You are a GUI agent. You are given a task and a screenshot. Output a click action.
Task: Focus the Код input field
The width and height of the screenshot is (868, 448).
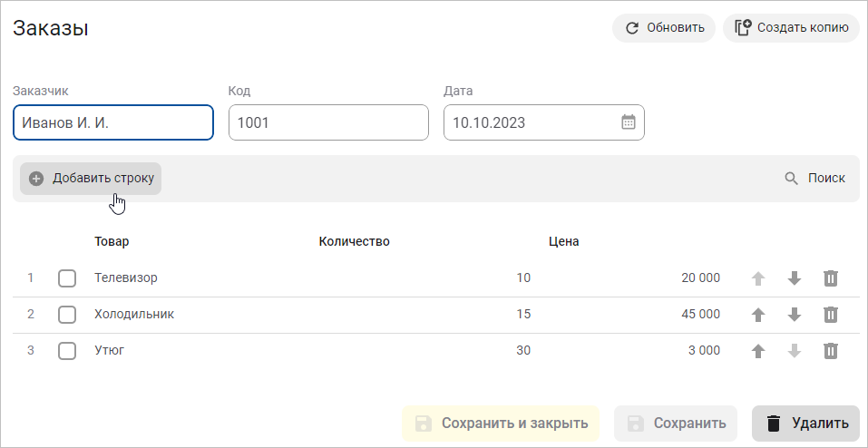(x=329, y=122)
